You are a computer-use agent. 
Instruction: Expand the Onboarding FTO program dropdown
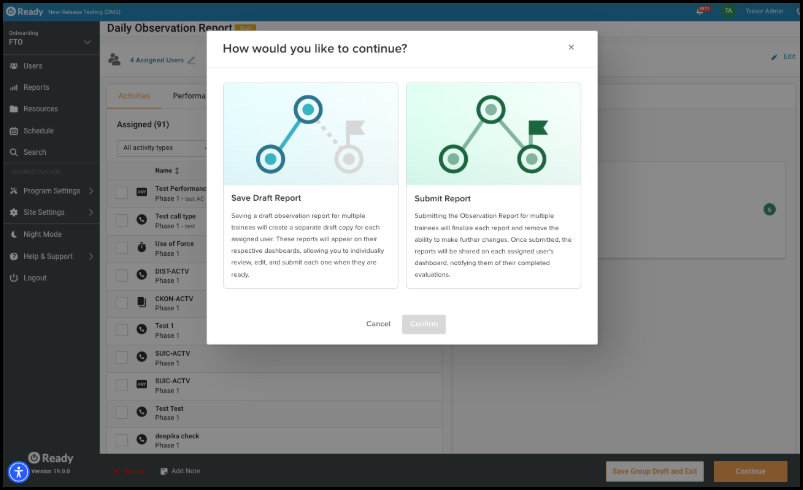click(x=50, y=38)
